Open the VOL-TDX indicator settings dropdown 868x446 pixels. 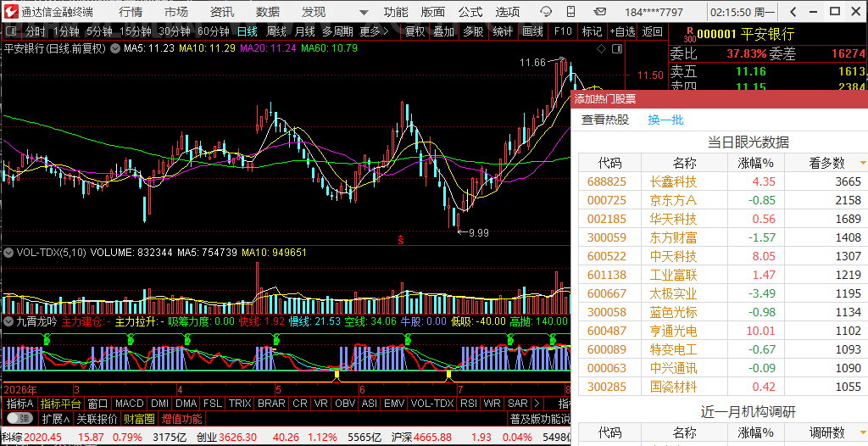(x=8, y=253)
